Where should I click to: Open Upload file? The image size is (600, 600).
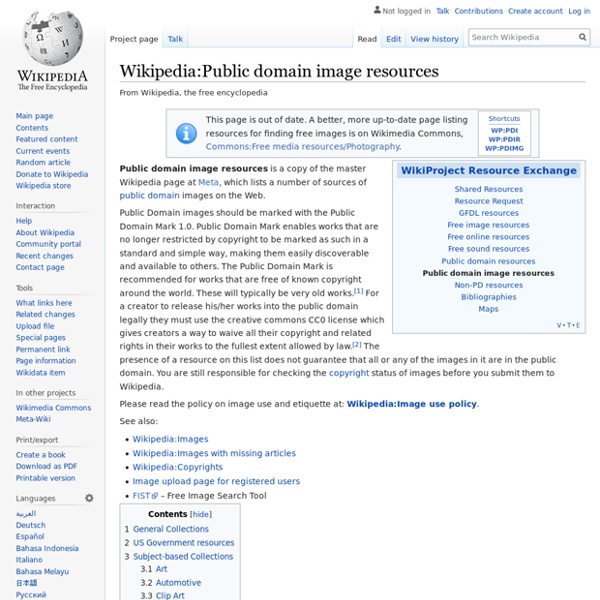coord(35,326)
